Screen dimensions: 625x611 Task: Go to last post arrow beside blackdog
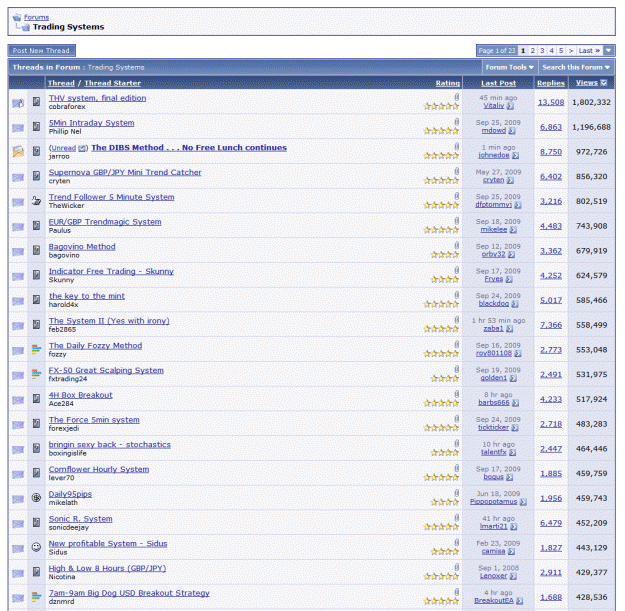[x=515, y=304]
